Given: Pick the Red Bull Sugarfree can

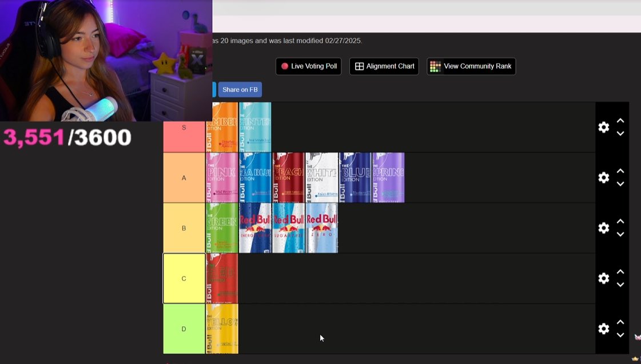Looking at the screenshot, I should [289, 228].
